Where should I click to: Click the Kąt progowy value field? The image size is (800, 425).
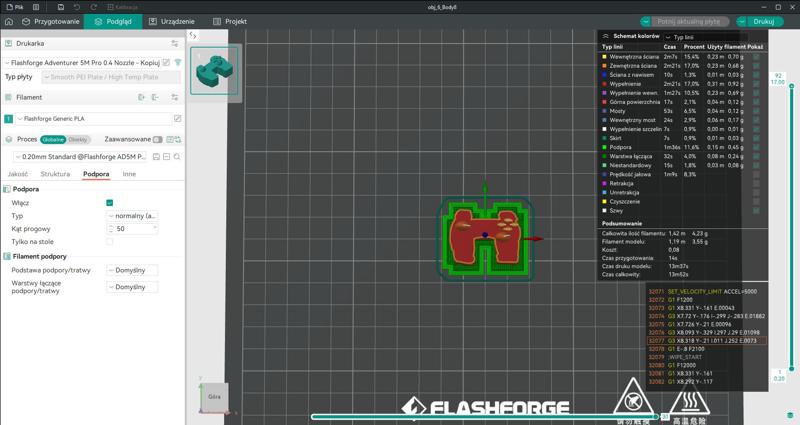pyautogui.click(x=132, y=229)
